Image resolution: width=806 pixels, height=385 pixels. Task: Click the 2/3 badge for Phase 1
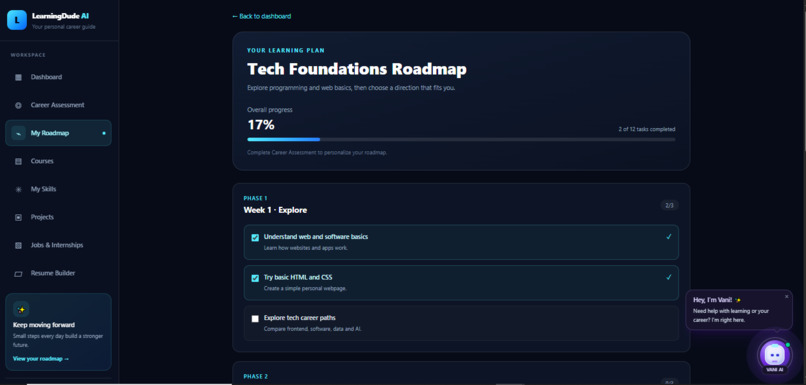click(x=669, y=206)
